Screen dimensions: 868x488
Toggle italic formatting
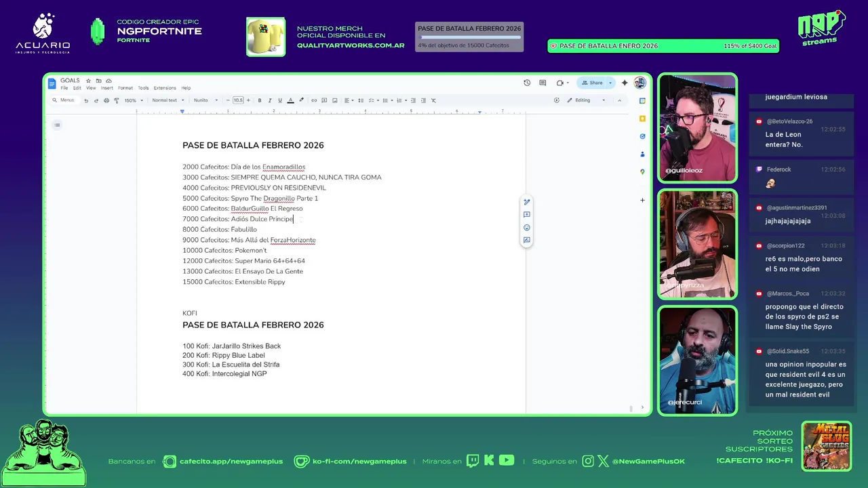pos(270,100)
